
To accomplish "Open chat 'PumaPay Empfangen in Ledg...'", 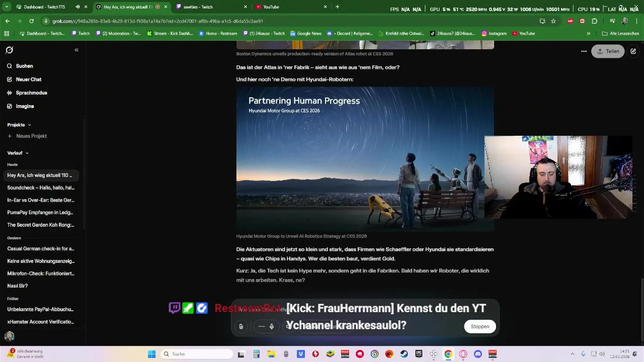I will pyautogui.click(x=41, y=212).
